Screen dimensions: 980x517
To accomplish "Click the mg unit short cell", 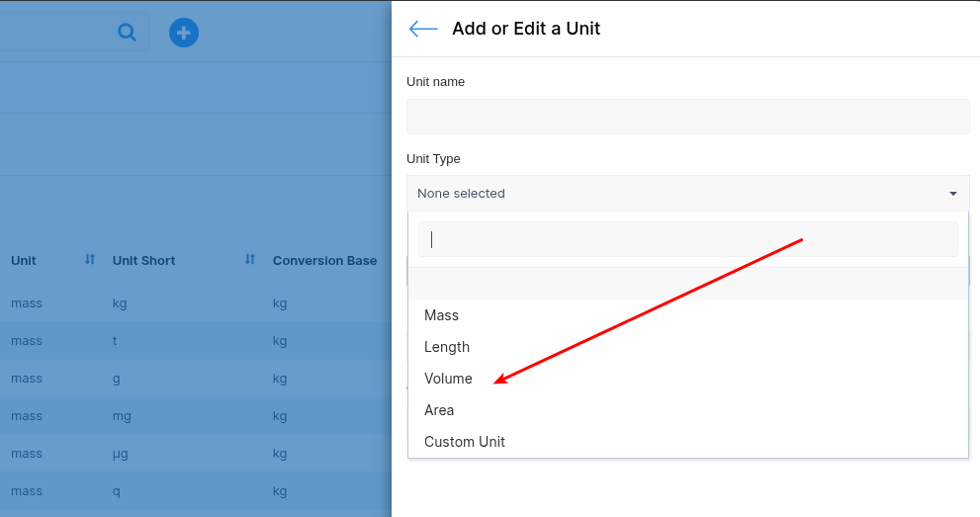I will [x=122, y=416].
